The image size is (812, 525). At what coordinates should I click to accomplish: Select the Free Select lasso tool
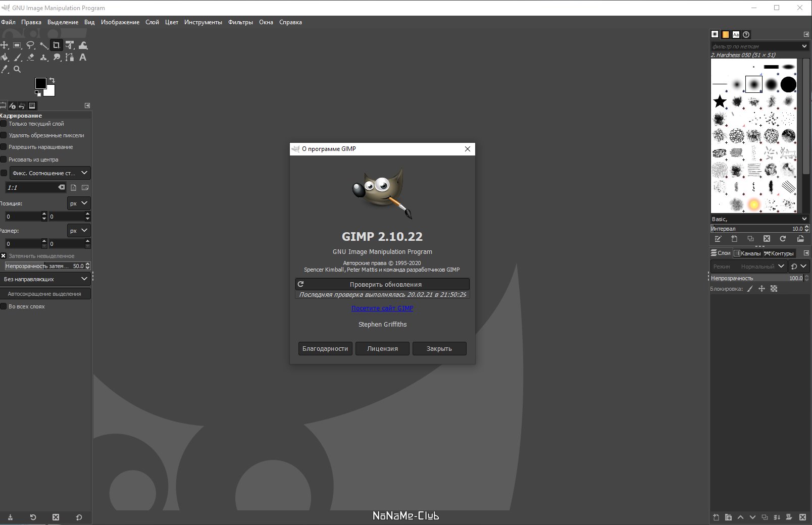tap(30, 45)
